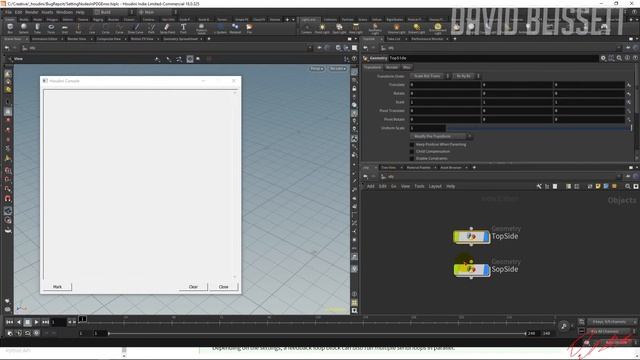Open parameter pane gear settings icon

click(x=603, y=58)
